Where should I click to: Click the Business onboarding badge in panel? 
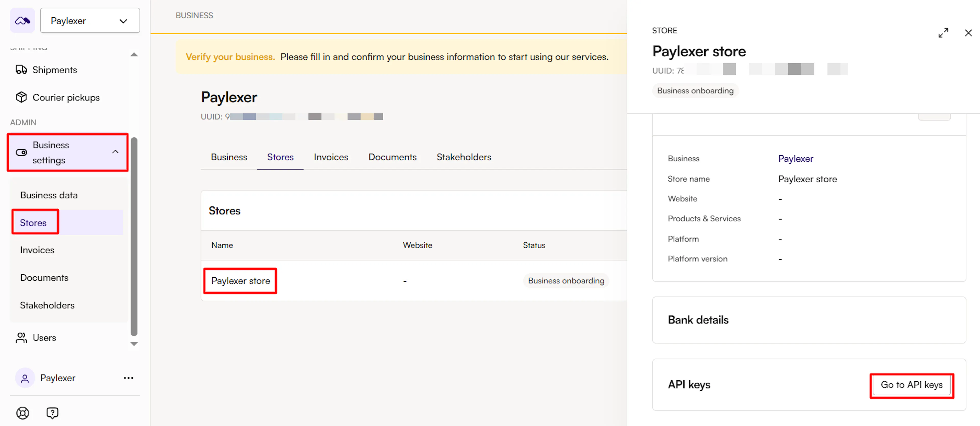pos(695,91)
